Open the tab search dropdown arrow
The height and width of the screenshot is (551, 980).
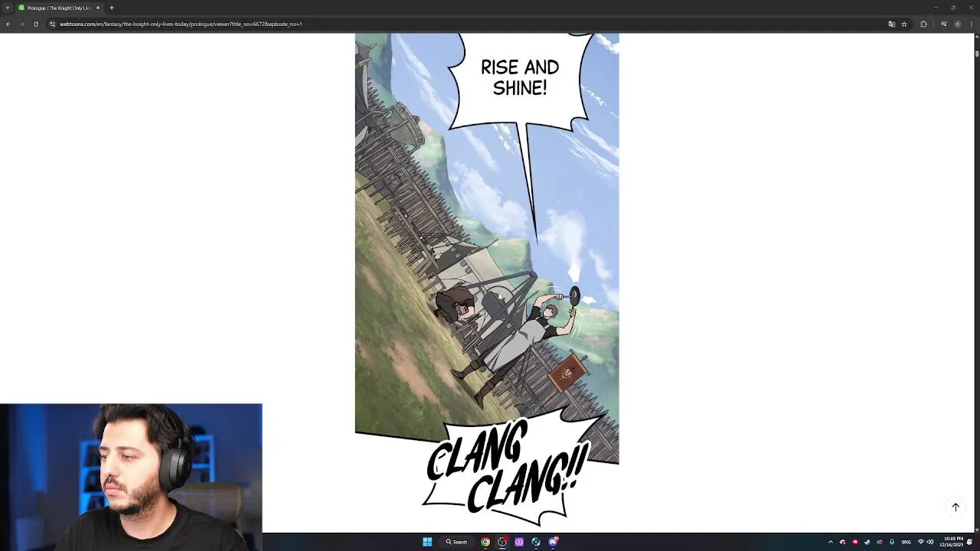8,8
